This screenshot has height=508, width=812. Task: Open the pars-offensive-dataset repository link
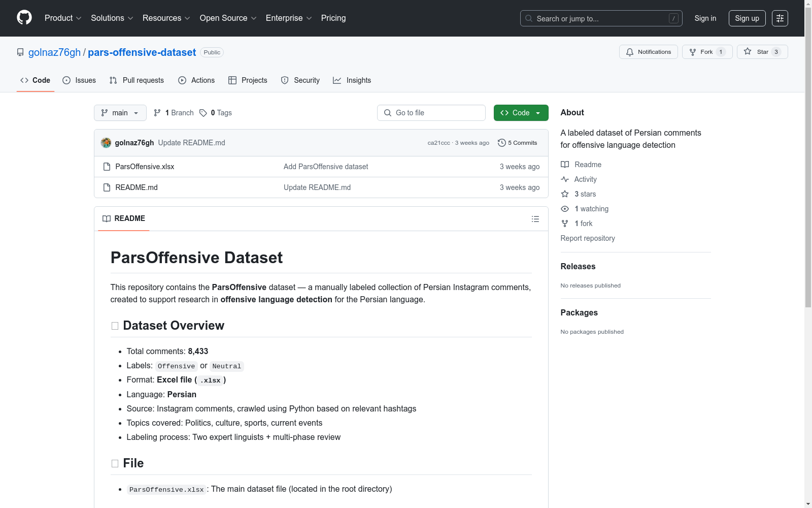tap(142, 52)
